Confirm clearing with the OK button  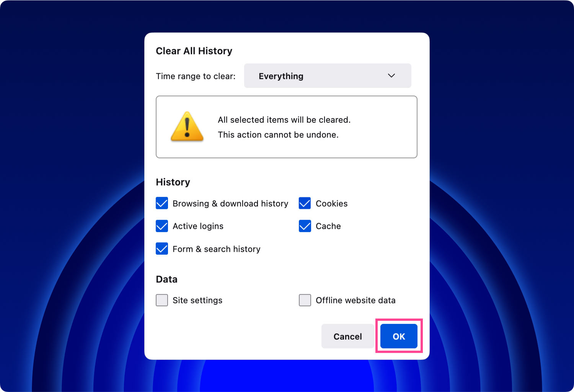click(x=399, y=336)
